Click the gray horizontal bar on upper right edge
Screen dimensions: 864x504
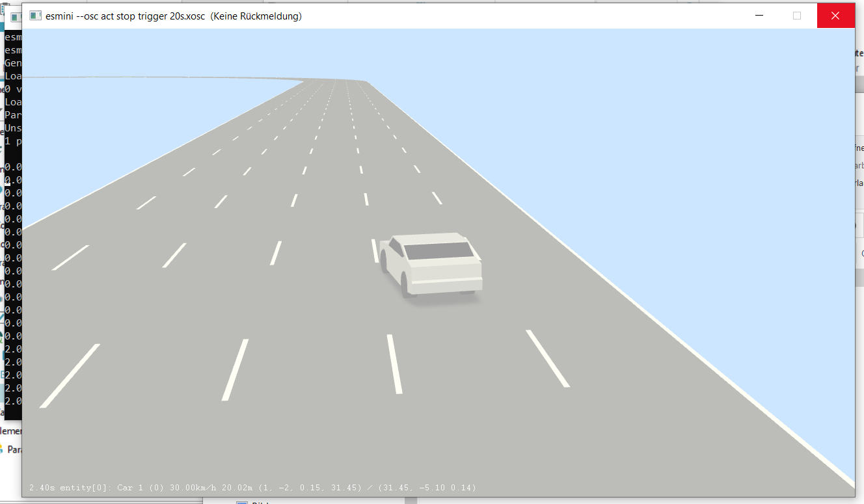click(860, 85)
